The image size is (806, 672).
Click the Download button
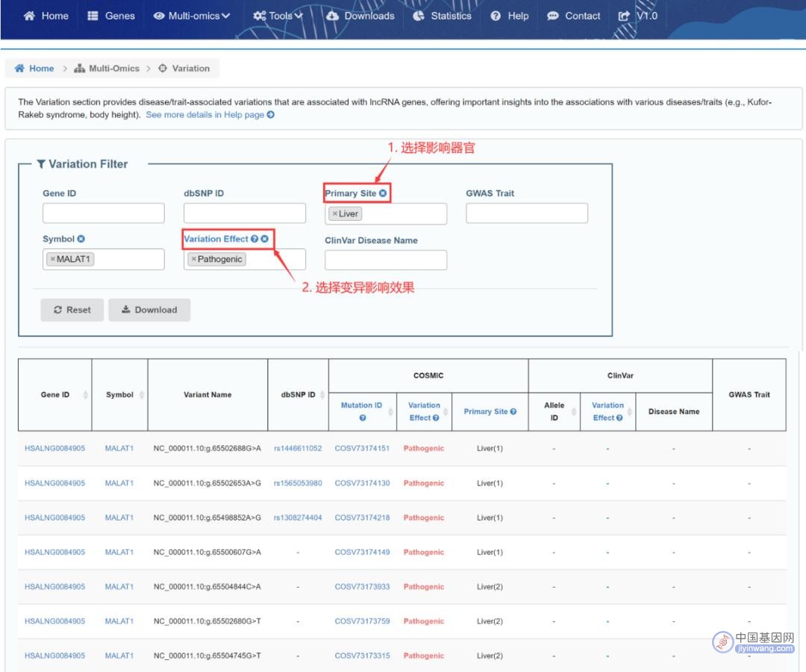point(149,310)
